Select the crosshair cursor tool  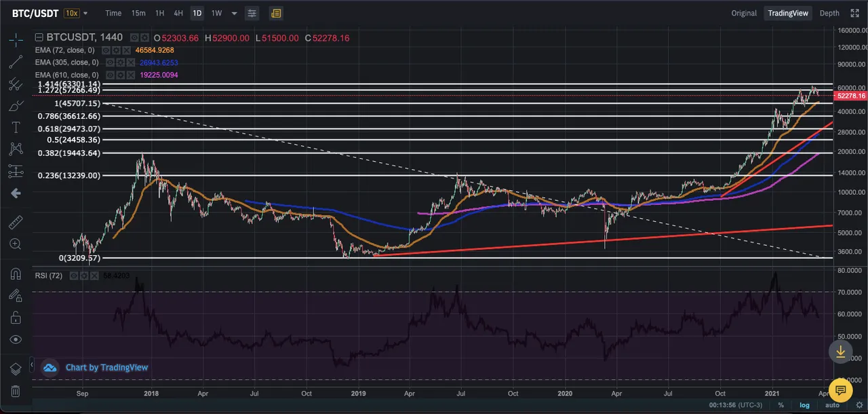(x=16, y=40)
